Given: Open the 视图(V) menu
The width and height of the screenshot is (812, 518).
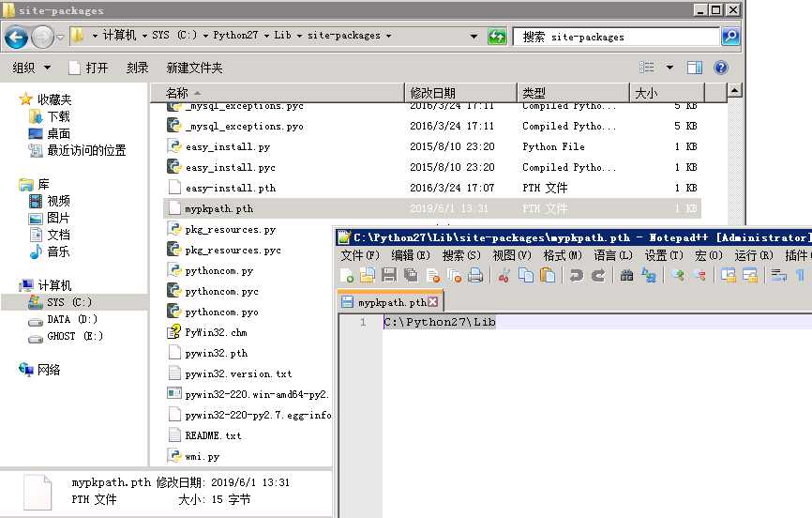Looking at the screenshot, I should point(512,255).
